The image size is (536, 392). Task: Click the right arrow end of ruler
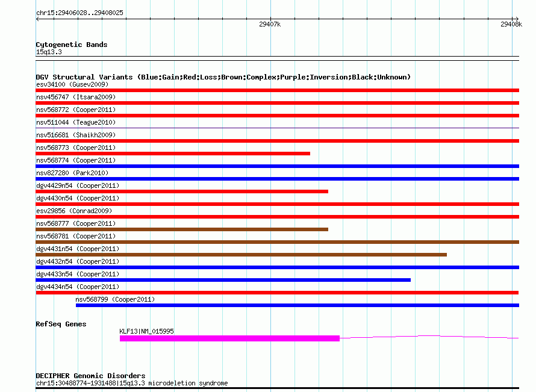point(517,19)
